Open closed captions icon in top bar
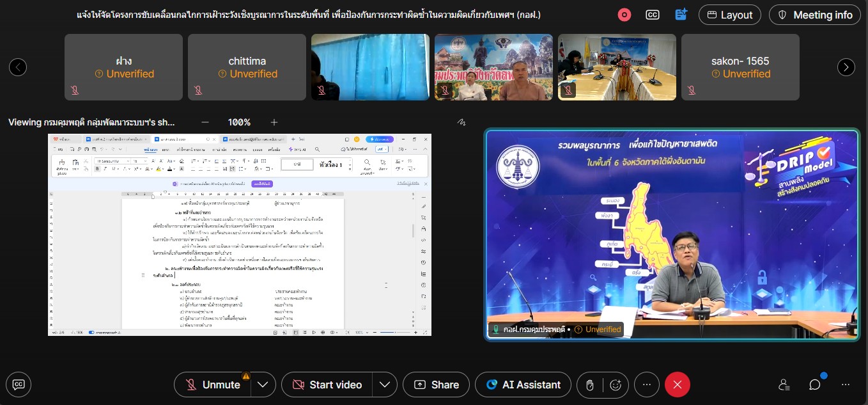 [652, 15]
